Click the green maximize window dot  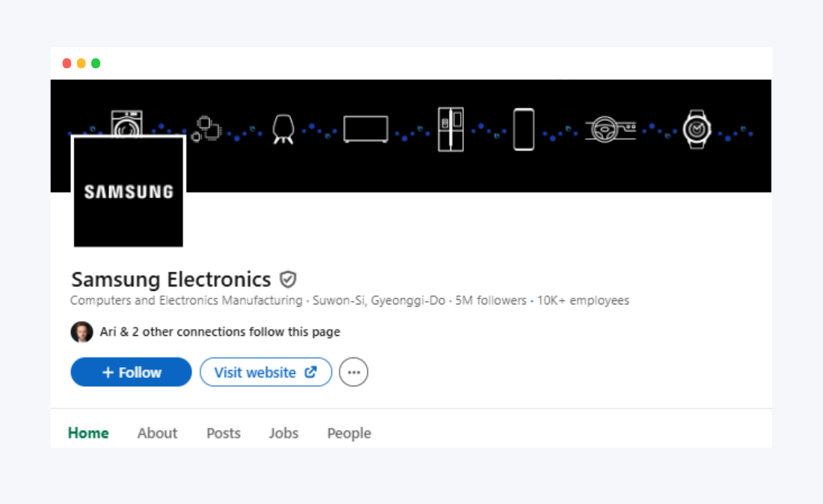96,64
